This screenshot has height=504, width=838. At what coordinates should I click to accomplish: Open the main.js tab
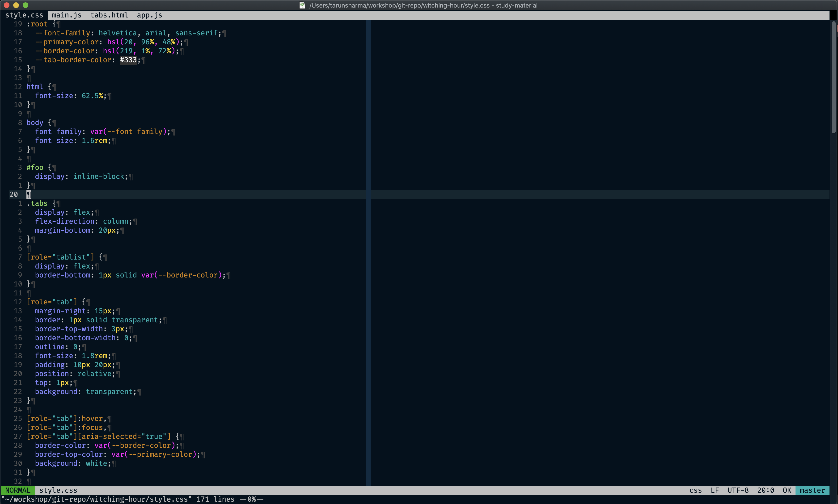[x=67, y=15]
